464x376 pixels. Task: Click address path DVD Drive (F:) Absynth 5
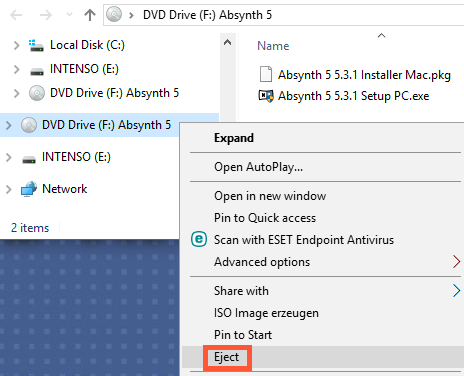point(207,15)
